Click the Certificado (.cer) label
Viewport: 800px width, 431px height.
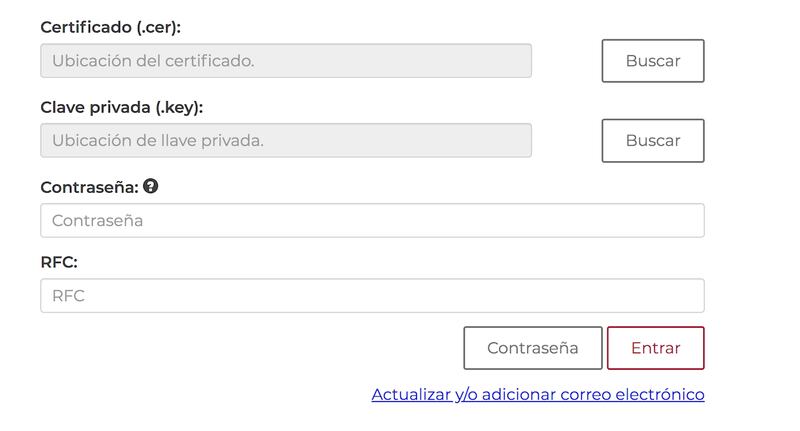point(110,27)
